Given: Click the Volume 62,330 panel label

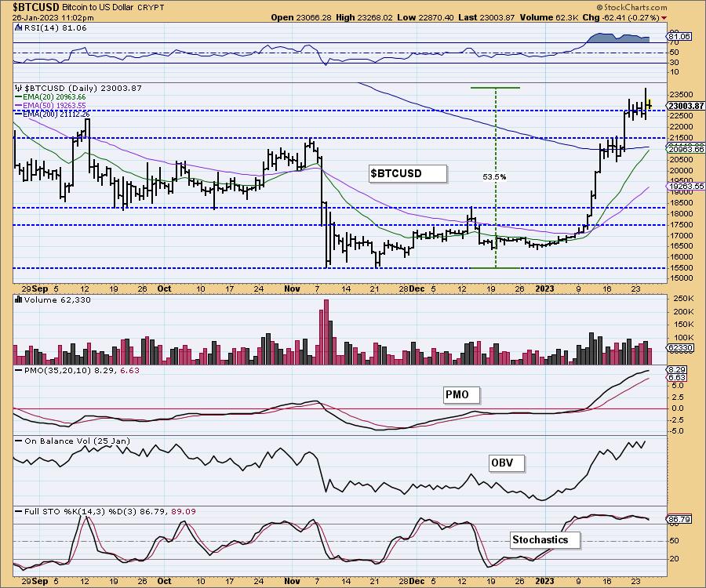Looking at the screenshot, I should click(x=57, y=300).
